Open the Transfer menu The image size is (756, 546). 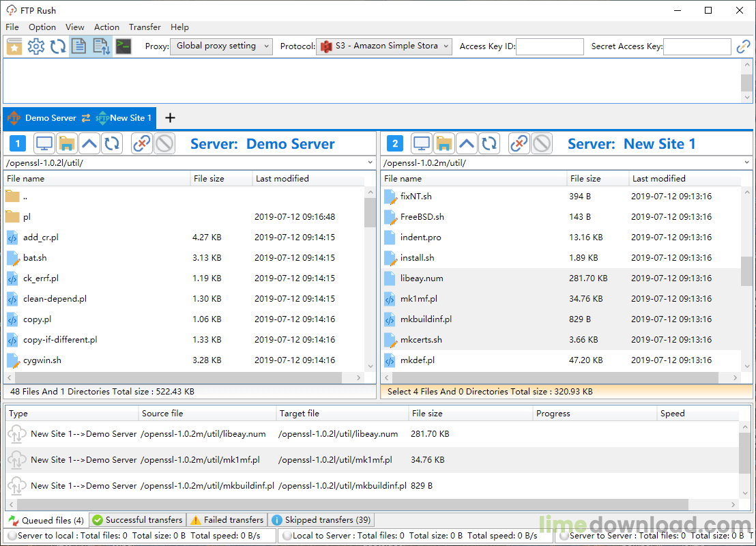145,27
